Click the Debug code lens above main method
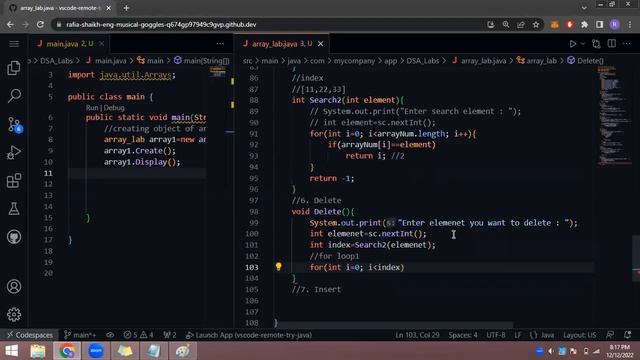The height and width of the screenshot is (360, 640). click(x=114, y=108)
